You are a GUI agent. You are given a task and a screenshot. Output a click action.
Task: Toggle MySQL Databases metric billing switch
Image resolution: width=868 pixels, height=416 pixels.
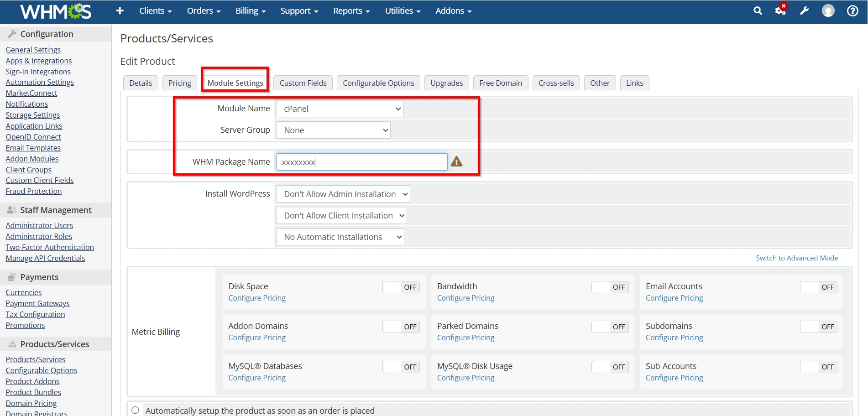[x=401, y=367]
